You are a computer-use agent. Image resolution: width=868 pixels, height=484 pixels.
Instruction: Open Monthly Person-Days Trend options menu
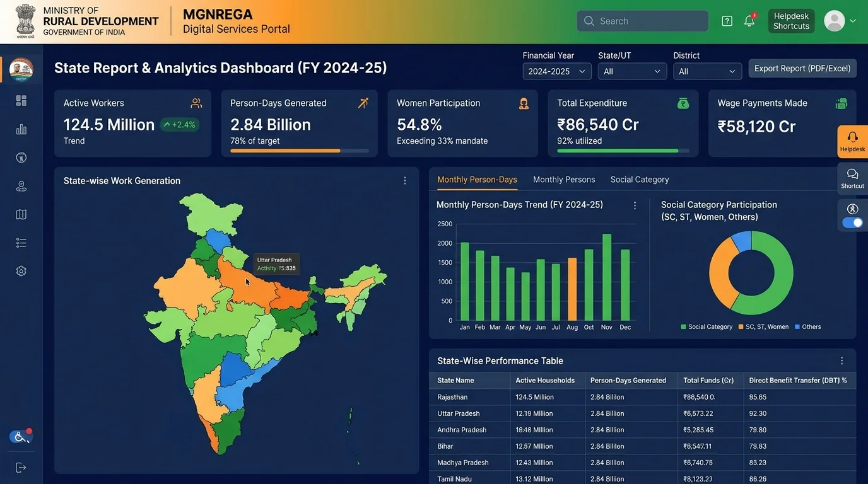coord(635,205)
